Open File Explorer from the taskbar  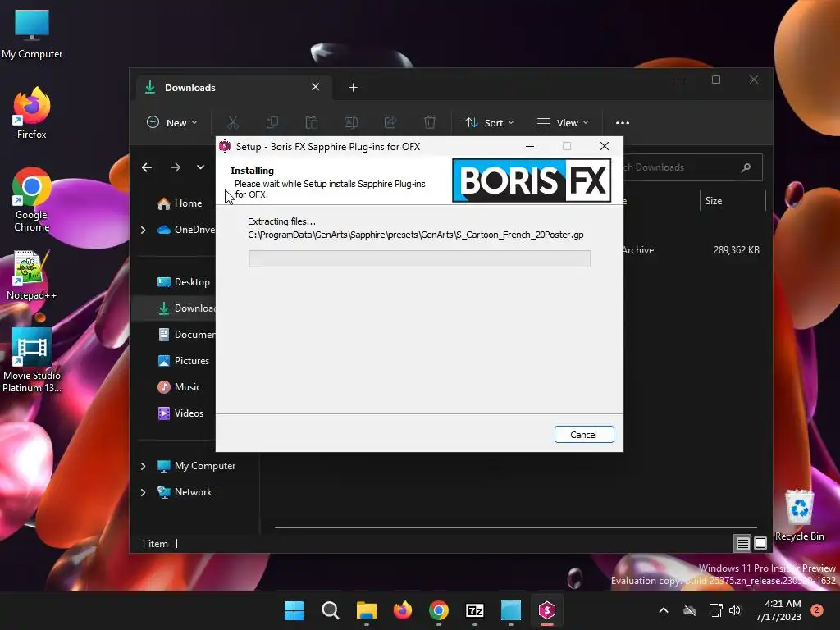[x=367, y=610]
